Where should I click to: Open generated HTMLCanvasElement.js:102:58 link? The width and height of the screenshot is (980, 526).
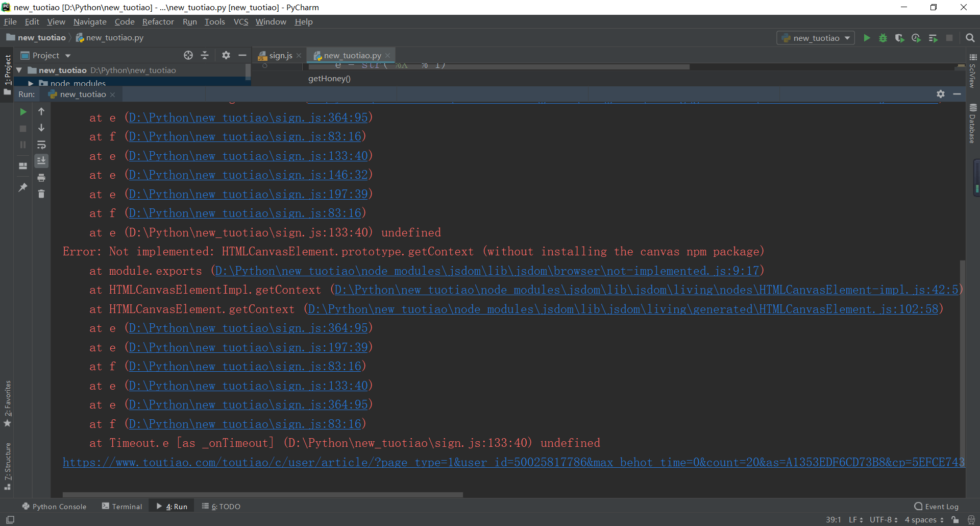(x=623, y=309)
